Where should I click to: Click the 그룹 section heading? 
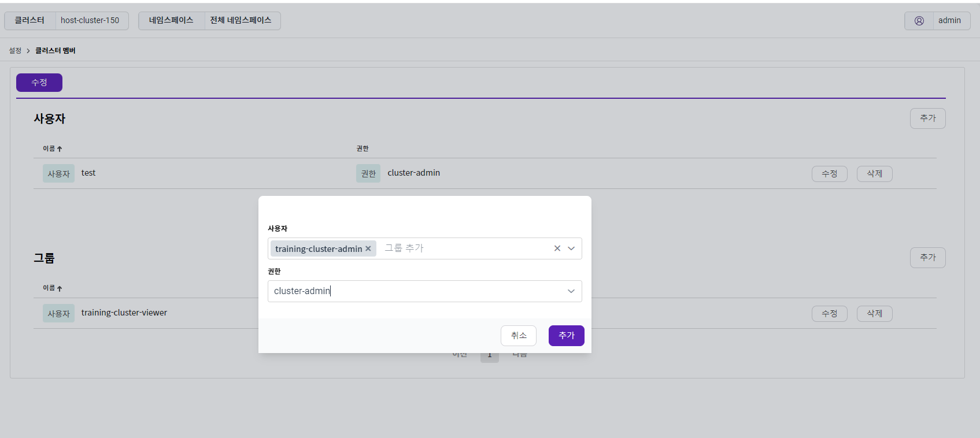(x=44, y=258)
